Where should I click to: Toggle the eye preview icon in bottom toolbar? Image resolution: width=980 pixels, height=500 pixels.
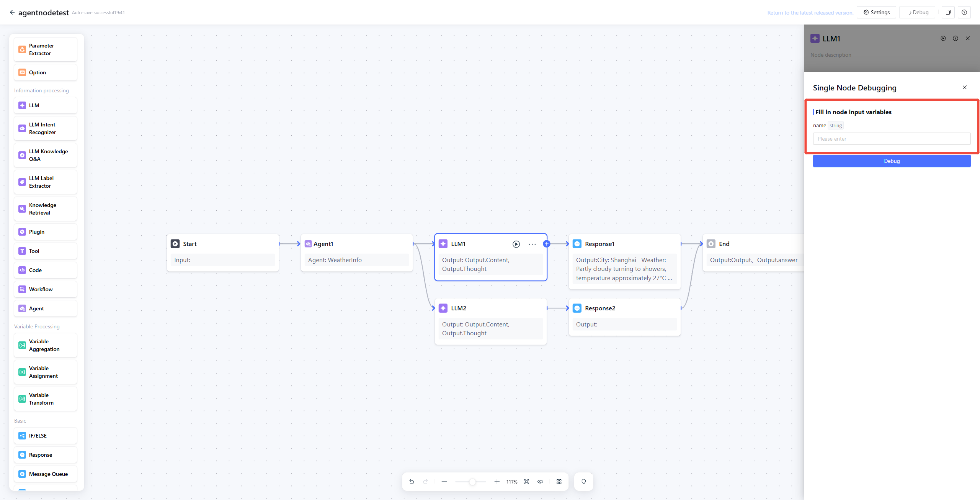pos(540,482)
